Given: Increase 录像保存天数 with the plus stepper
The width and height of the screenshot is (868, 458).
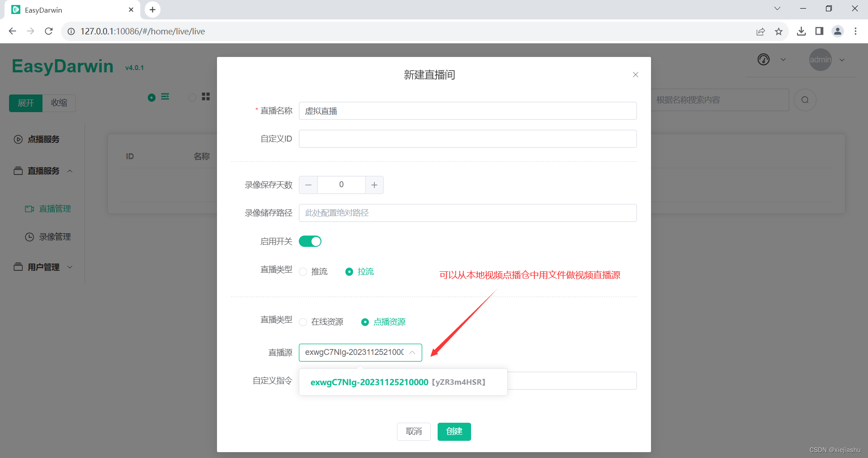Looking at the screenshot, I should point(374,184).
